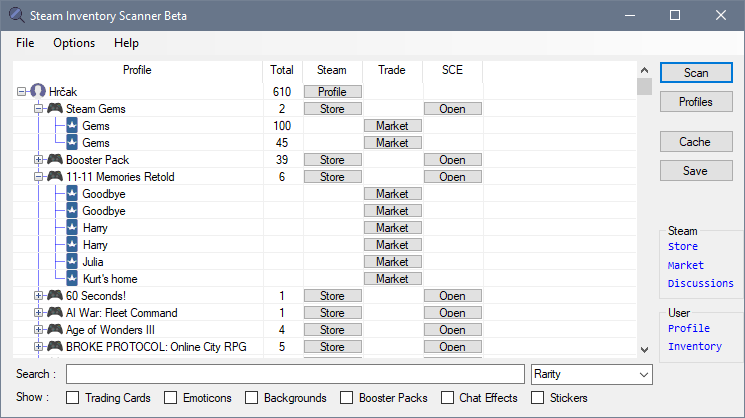745x418 pixels.
Task: Open the Steam Discussions link
Action: (x=700, y=284)
